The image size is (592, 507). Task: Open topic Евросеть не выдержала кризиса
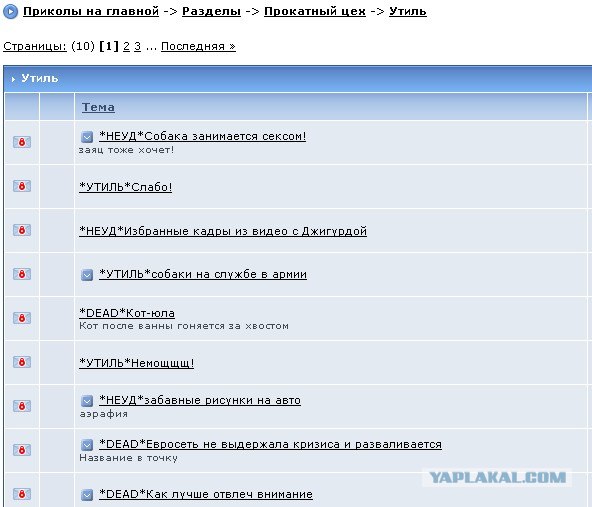coord(270,444)
